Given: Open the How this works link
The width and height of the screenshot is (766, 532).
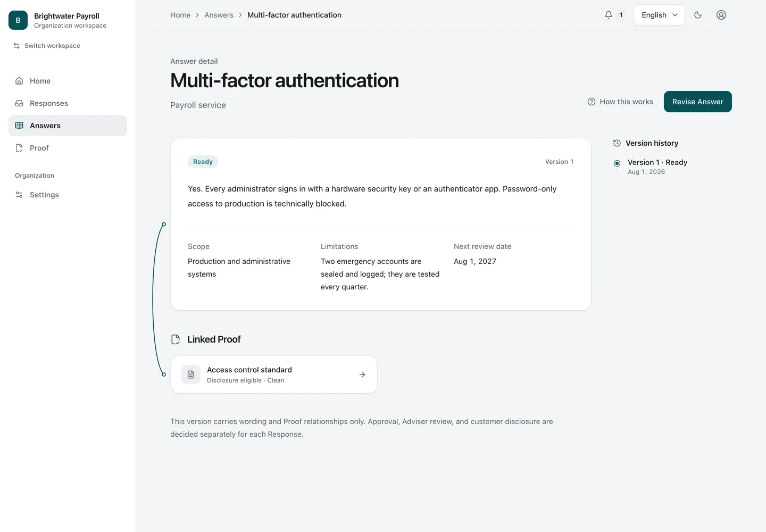Looking at the screenshot, I should pyautogui.click(x=620, y=102).
